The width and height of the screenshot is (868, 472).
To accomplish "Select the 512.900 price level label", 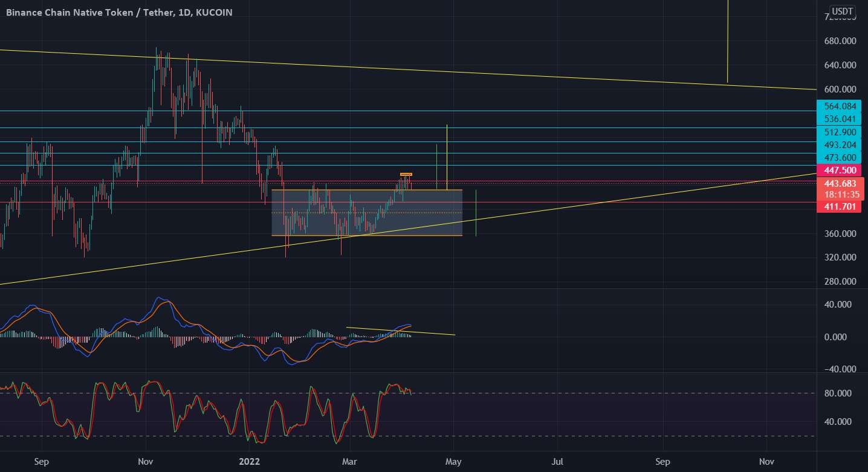I will click(x=840, y=132).
